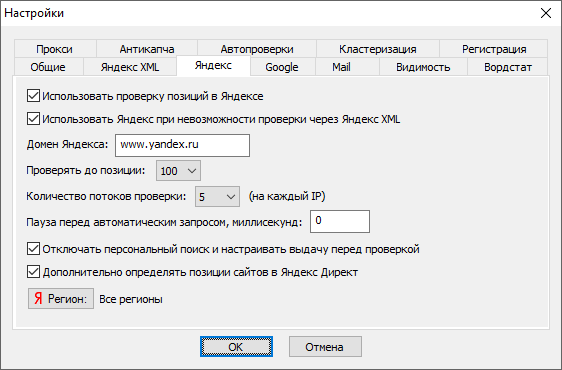Expand the Количество потоков проверки dropdown
This screenshot has width=562, height=370.
click(x=217, y=196)
